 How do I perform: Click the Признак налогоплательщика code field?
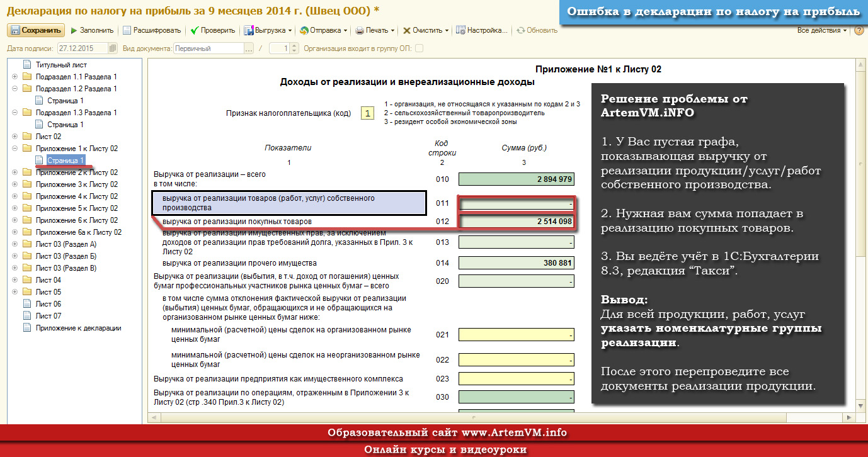click(367, 113)
